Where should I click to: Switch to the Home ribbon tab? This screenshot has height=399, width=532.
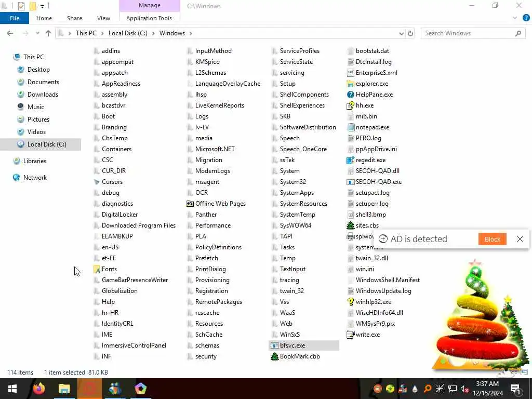pyautogui.click(x=44, y=18)
